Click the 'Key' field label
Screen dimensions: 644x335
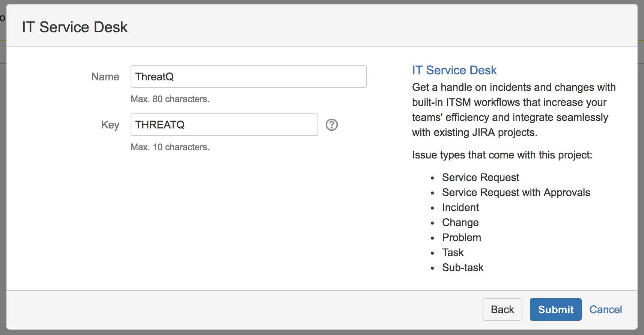click(110, 125)
